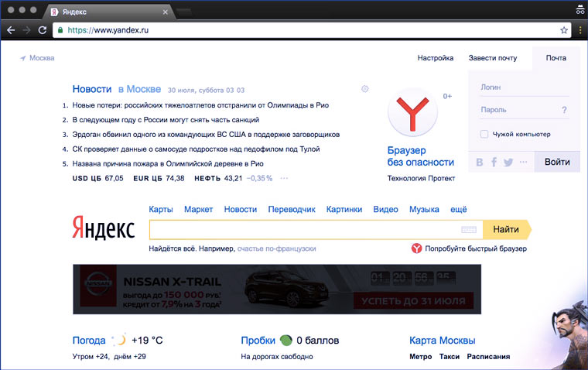Open Маркет service
This screenshot has height=370, width=588.
coord(198,210)
